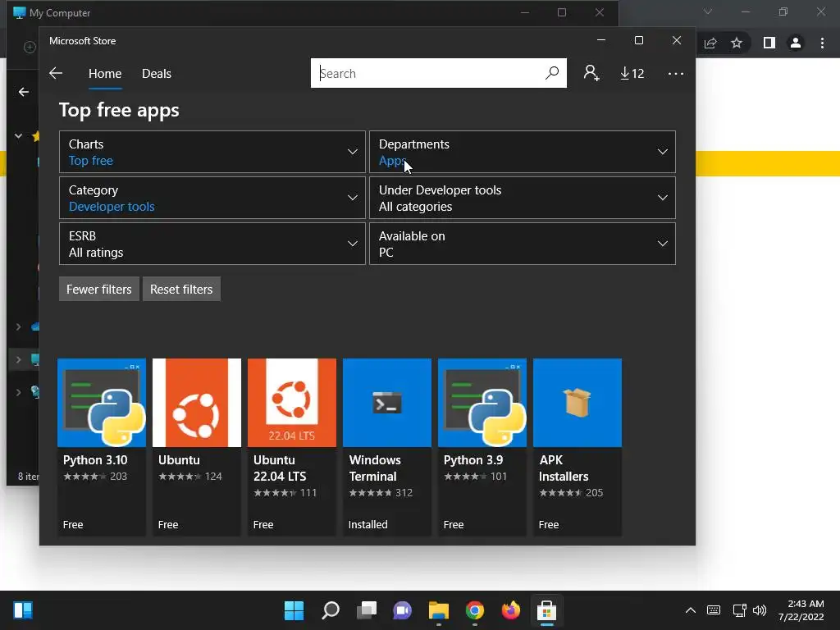This screenshot has width=840, height=630.
Task: Click Top free apps heading
Action: 119,110
